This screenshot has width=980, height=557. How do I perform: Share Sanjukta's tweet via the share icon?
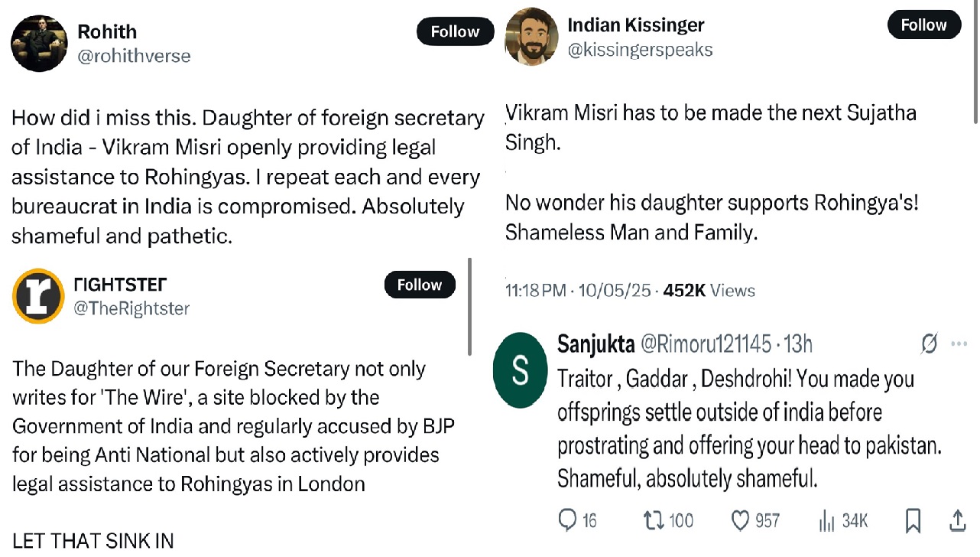pos(957,521)
